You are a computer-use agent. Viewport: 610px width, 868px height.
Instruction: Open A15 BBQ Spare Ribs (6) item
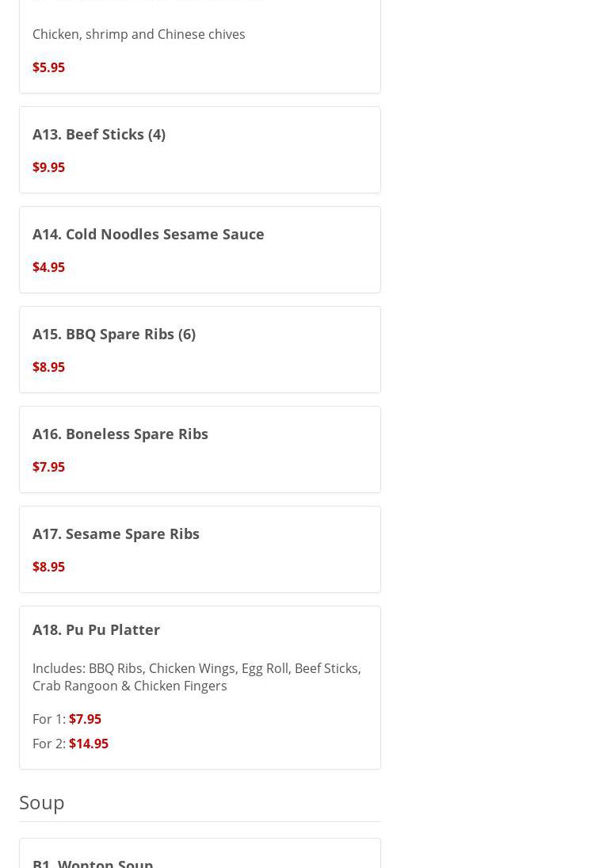(x=114, y=334)
